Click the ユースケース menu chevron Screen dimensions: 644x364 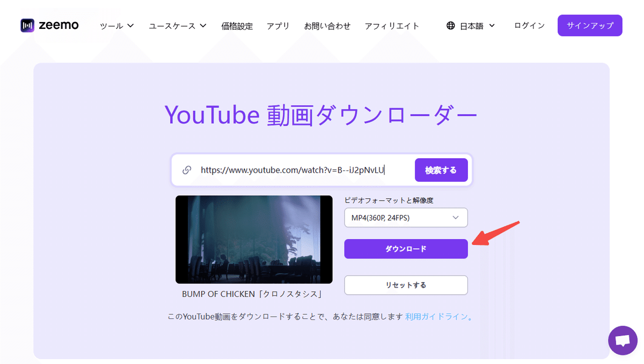202,25
